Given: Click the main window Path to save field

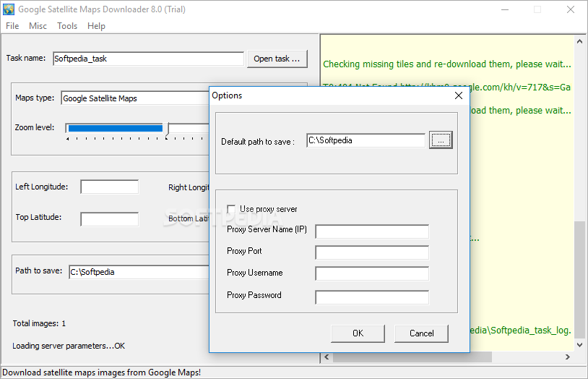Looking at the screenshot, I should (x=139, y=272).
